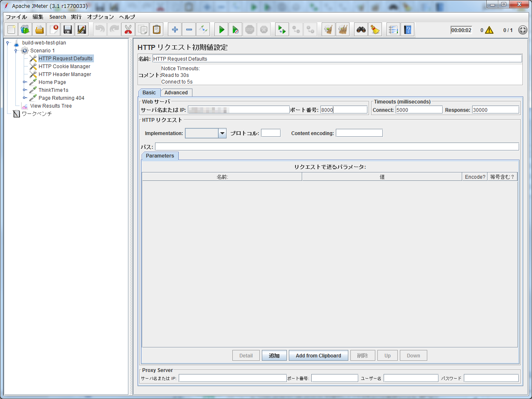
Task: Expand the Home Page tree node
Action: point(25,82)
